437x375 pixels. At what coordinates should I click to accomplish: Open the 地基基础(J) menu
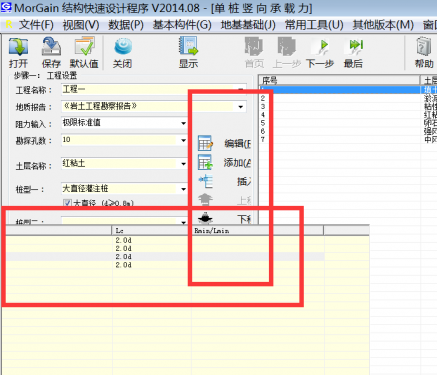point(248,25)
